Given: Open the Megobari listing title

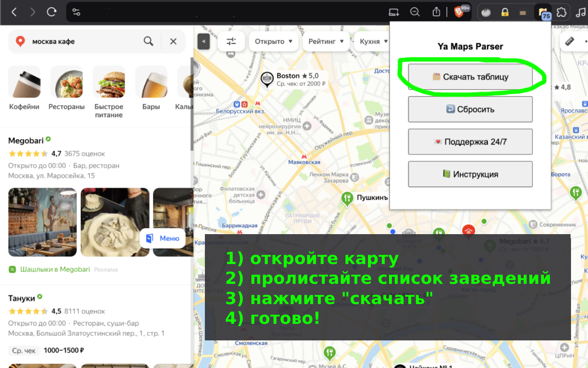Looking at the screenshot, I should tap(26, 140).
